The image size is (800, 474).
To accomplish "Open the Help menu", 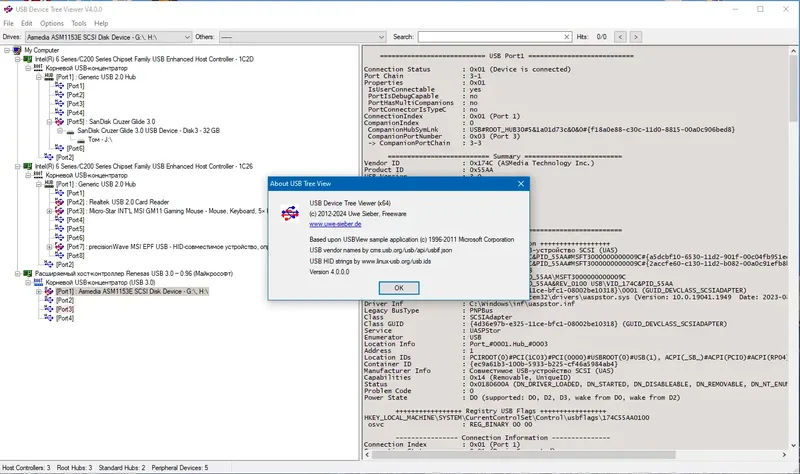I will 101,23.
